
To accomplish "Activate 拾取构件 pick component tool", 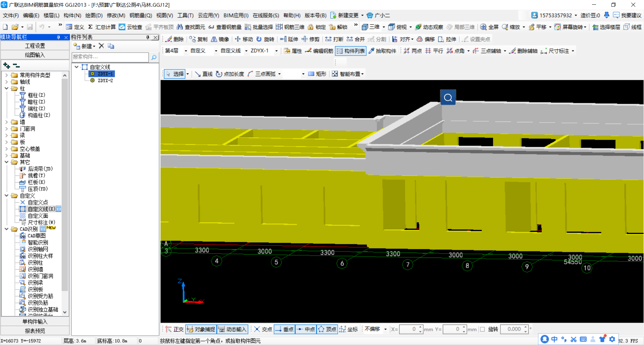I will tap(382, 51).
